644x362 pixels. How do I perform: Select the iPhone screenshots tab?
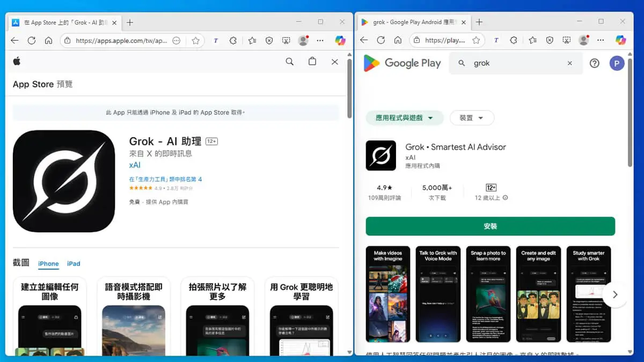(x=48, y=264)
